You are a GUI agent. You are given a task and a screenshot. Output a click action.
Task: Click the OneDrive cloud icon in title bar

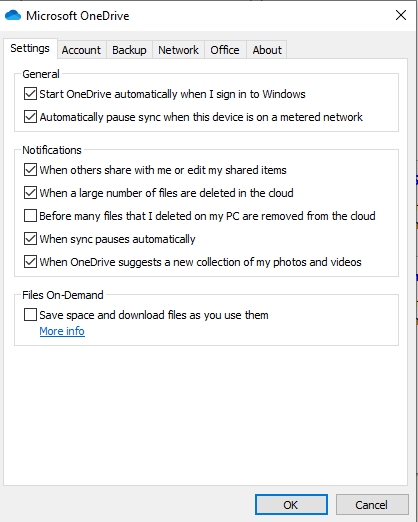13,15
